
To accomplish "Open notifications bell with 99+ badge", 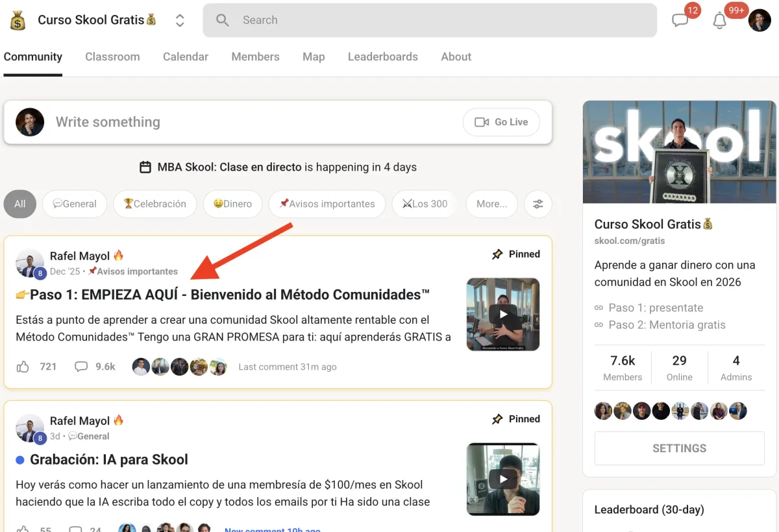I will [x=719, y=21].
